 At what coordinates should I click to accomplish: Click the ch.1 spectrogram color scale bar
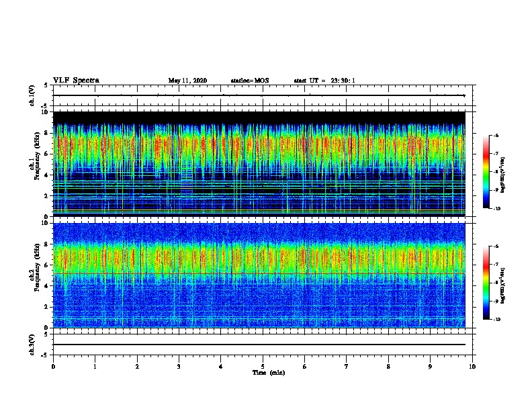486,172
